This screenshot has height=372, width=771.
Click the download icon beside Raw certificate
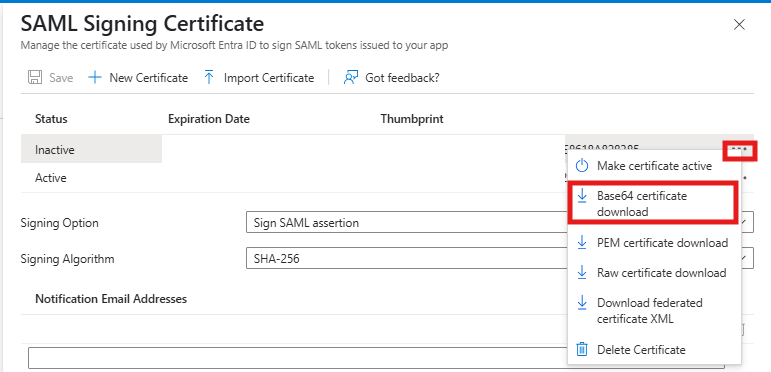pyautogui.click(x=582, y=273)
